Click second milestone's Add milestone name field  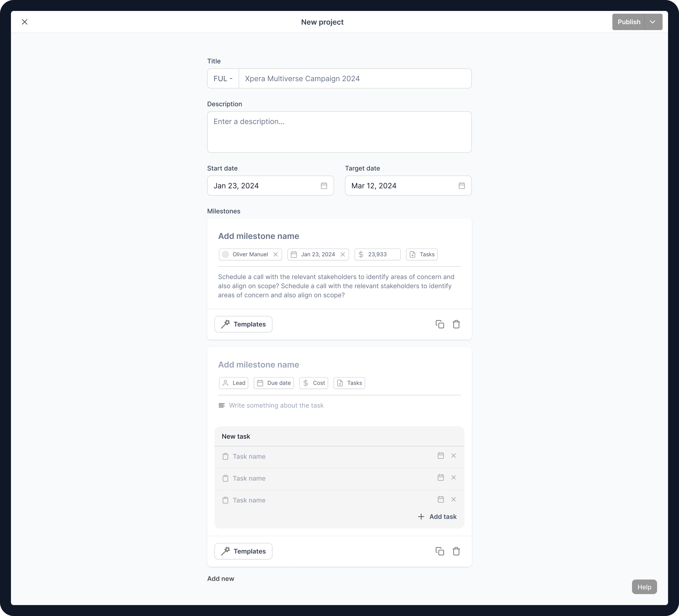258,365
